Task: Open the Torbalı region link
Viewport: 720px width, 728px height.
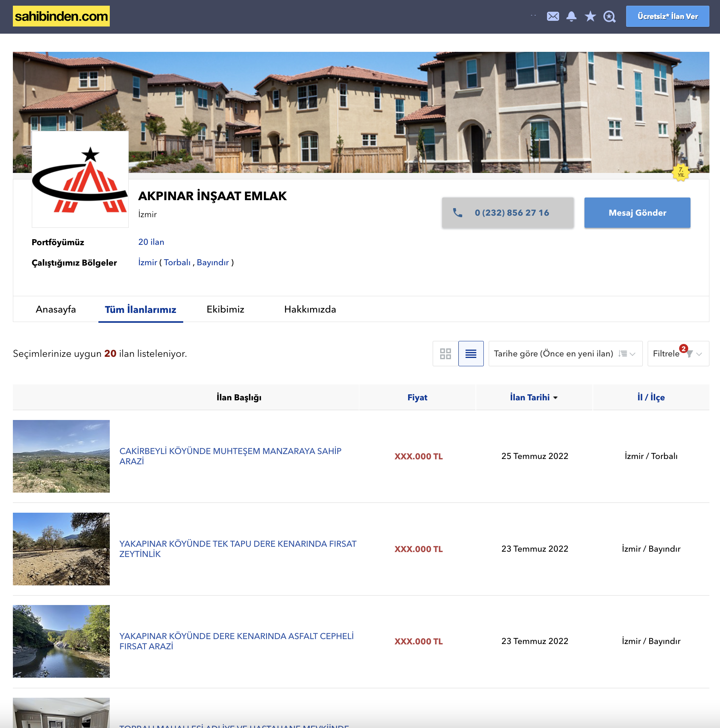Action: click(177, 262)
